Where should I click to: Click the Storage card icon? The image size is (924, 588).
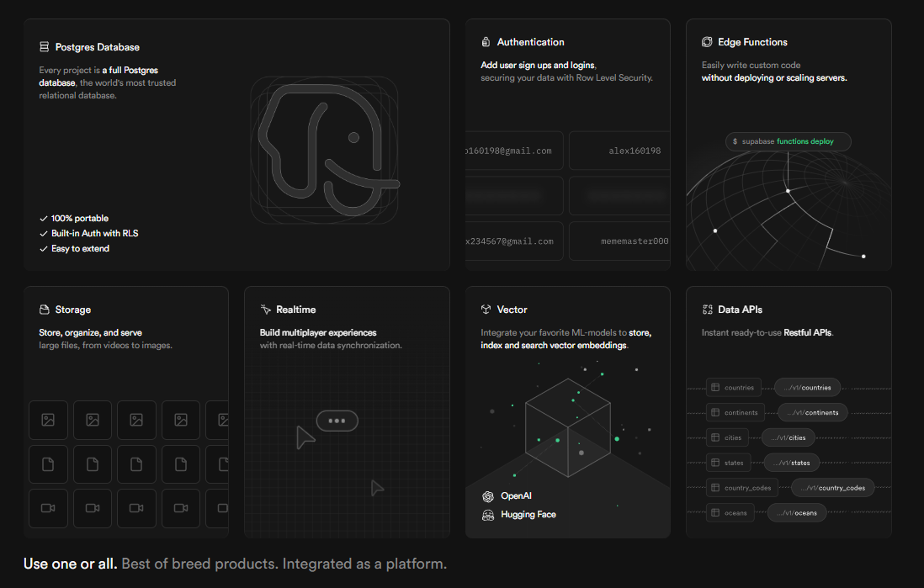[x=45, y=310]
